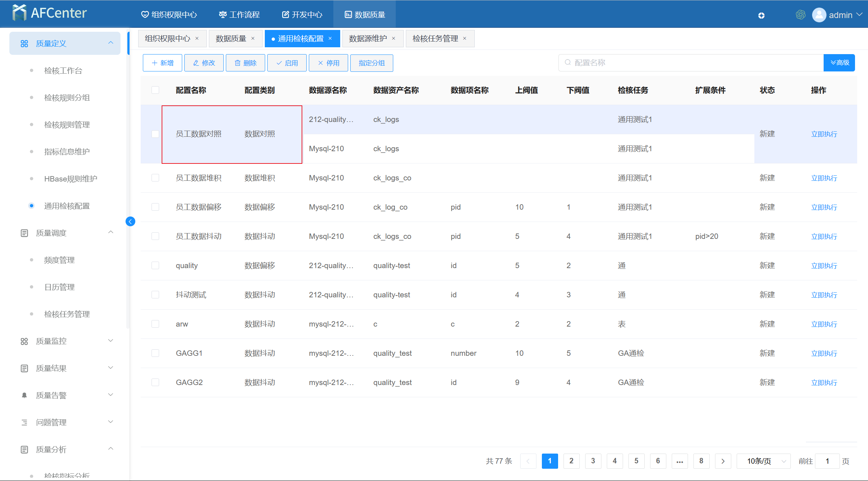Click the AFCenter logo icon
The width and height of the screenshot is (868, 481).
(x=19, y=13)
